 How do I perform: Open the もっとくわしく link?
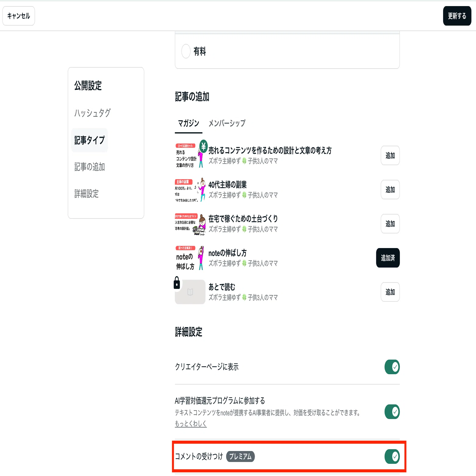191,424
